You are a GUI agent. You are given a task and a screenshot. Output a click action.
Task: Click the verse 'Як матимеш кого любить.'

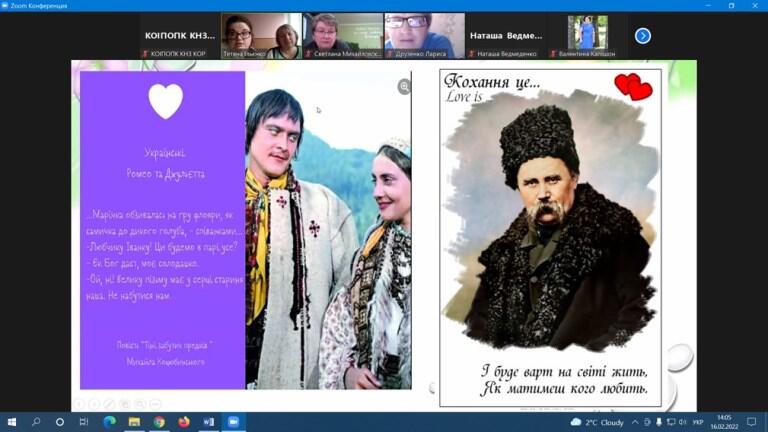[x=564, y=389]
